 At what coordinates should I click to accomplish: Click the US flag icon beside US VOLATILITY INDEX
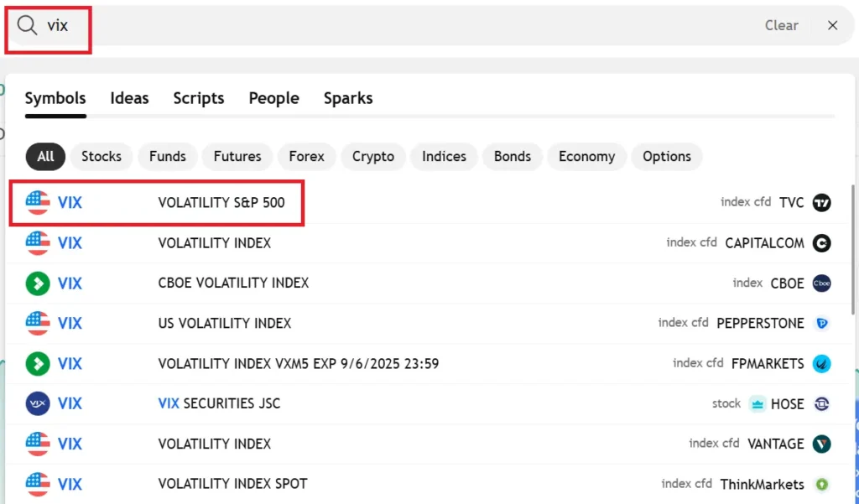click(x=38, y=323)
